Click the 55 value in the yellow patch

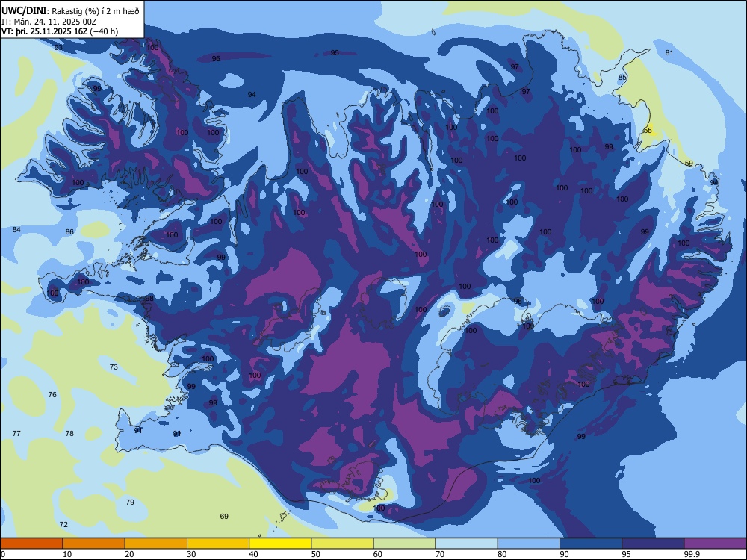click(x=648, y=131)
